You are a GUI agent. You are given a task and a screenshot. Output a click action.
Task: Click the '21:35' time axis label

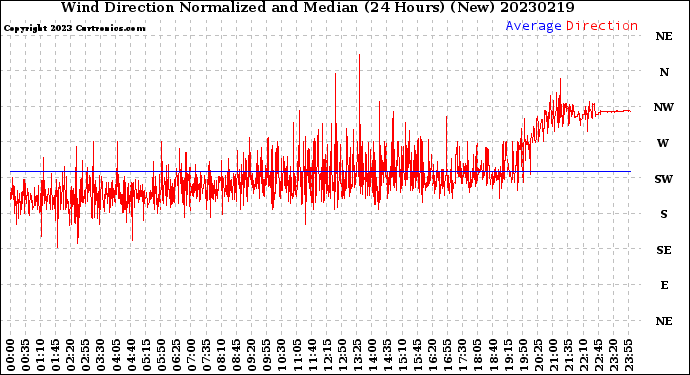(x=568, y=355)
